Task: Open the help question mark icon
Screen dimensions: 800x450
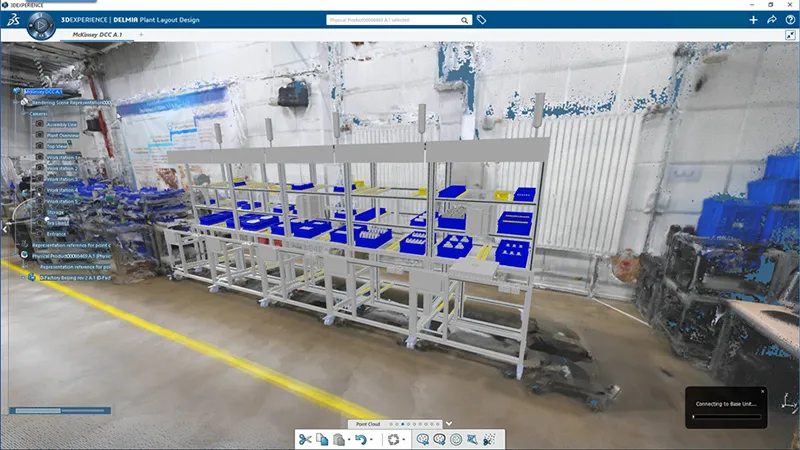Action: click(788, 19)
